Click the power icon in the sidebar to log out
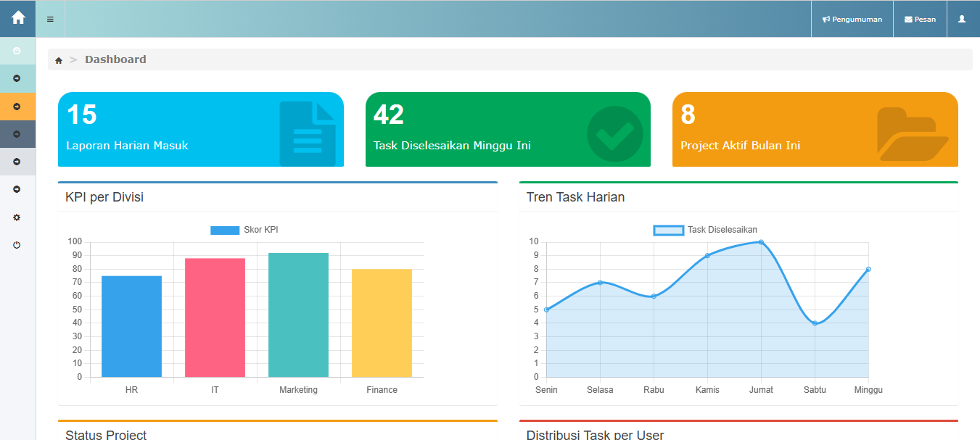The width and height of the screenshot is (980, 440). [17, 245]
